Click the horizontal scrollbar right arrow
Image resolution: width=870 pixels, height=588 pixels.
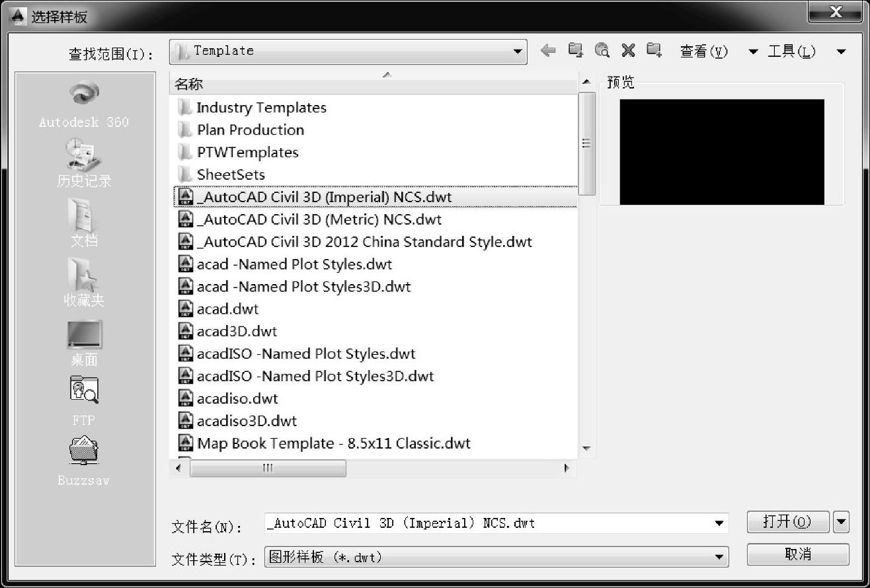567,468
